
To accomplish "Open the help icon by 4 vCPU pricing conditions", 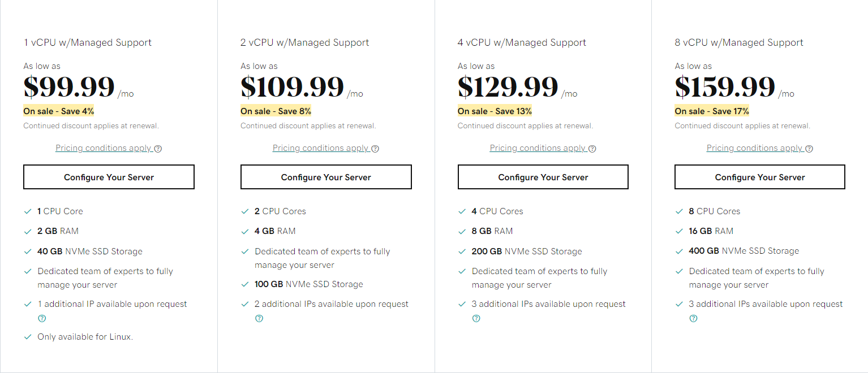I will tap(592, 148).
